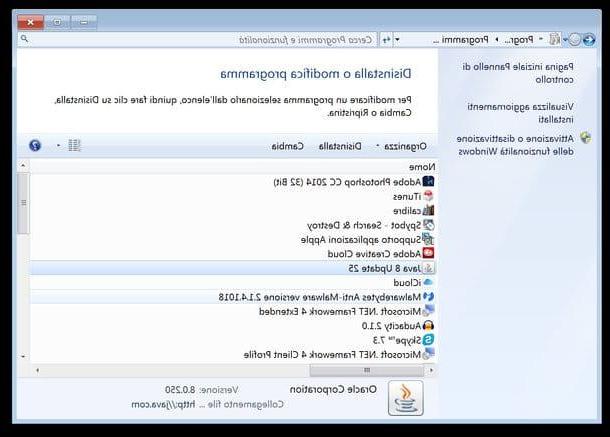Click the Audacity headphones icon
Image resolution: width=610 pixels, height=437 pixels.
click(x=428, y=325)
